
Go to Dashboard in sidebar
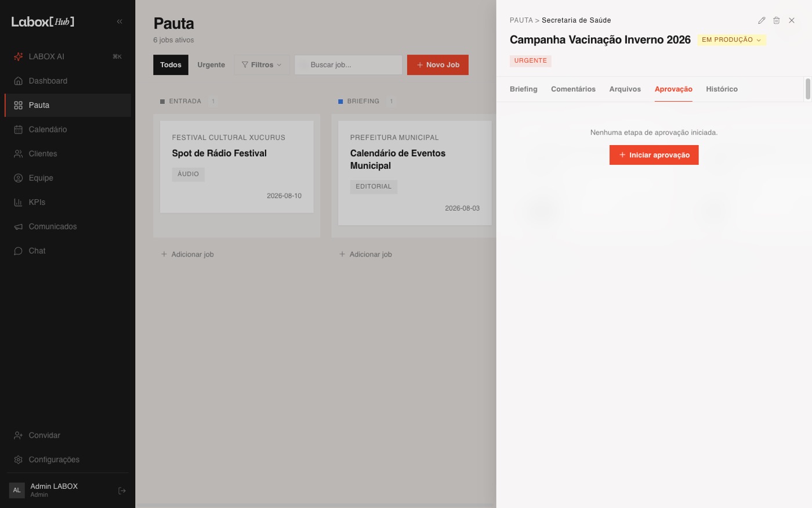(x=67, y=81)
